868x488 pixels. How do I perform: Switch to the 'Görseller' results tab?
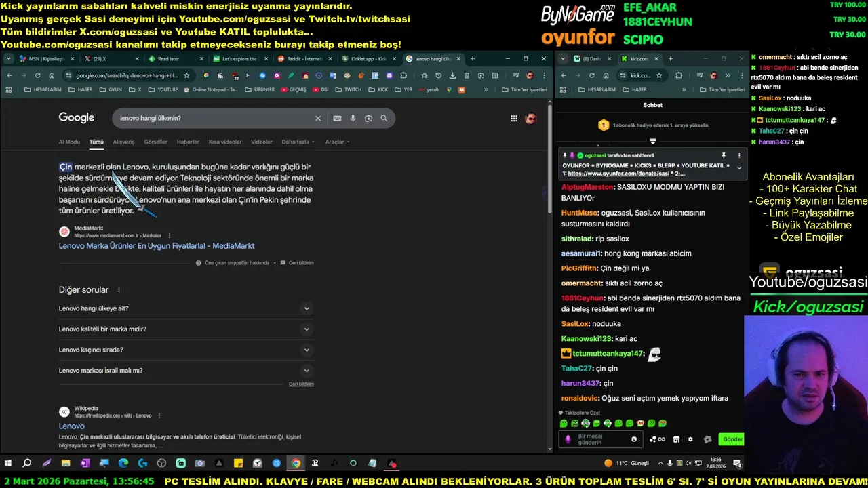pos(155,142)
